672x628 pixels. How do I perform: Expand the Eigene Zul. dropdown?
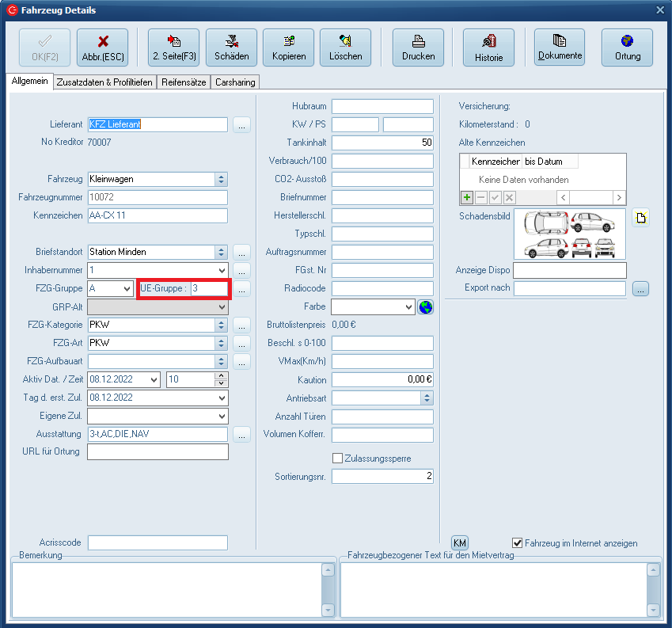click(x=221, y=416)
